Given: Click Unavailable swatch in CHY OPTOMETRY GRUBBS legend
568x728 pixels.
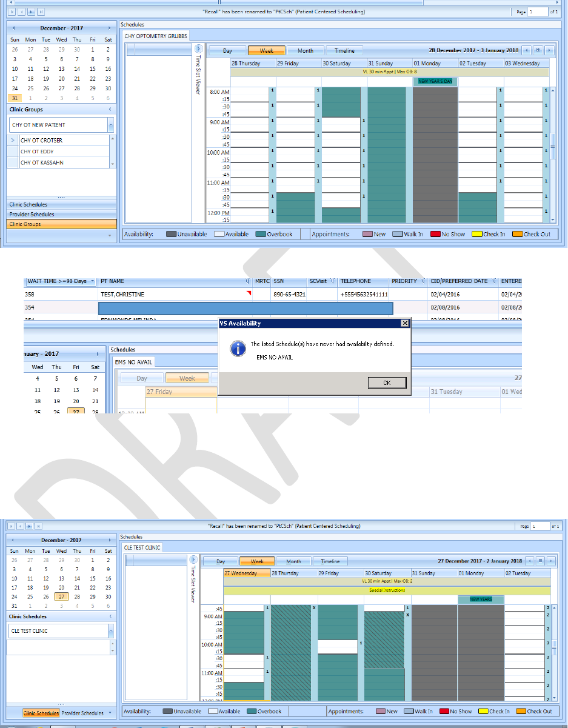Looking at the screenshot, I should click(x=171, y=235).
